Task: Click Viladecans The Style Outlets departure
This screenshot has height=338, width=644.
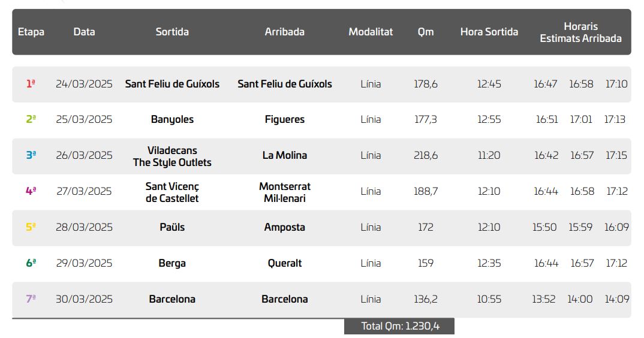Action: 172,156
